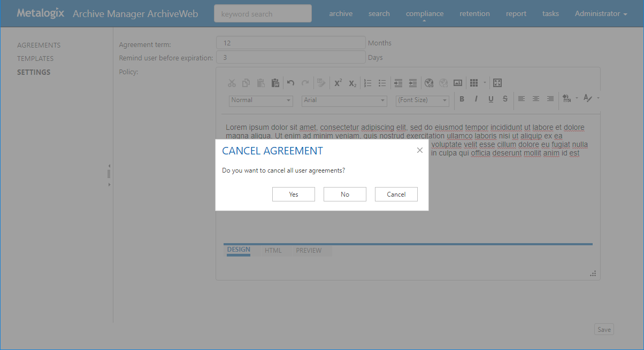Image resolution: width=644 pixels, height=350 pixels.
Task: Switch to the HTML editor tab
Action: (x=273, y=251)
